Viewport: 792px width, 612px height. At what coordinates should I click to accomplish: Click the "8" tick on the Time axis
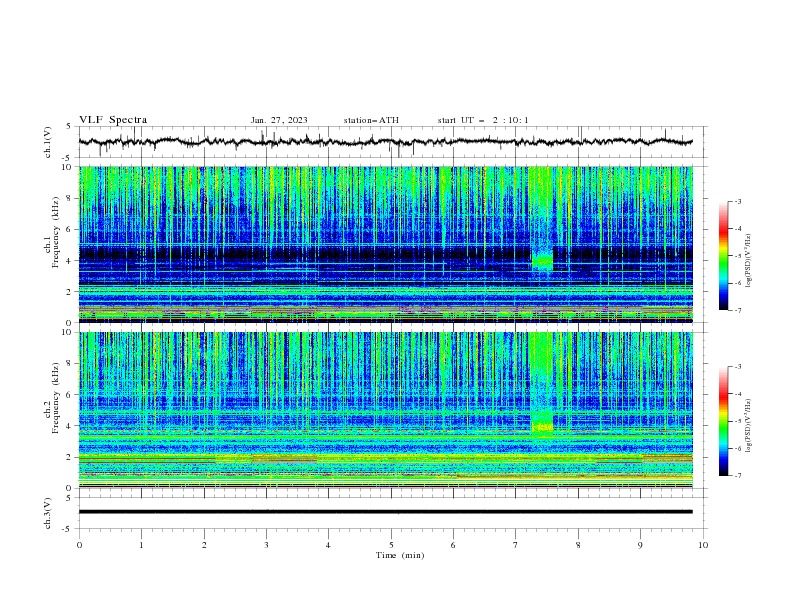point(578,545)
